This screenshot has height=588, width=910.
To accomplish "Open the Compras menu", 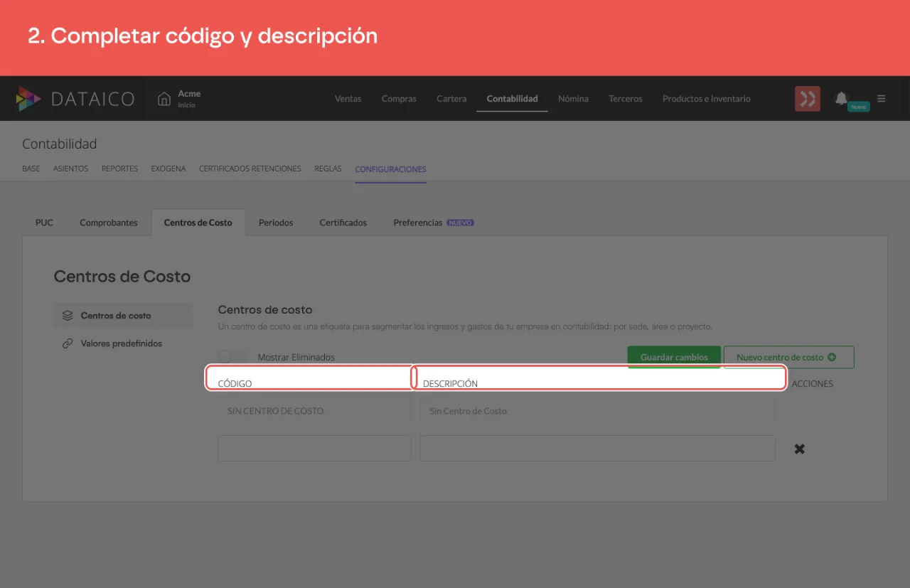I will (x=399, y=99).
